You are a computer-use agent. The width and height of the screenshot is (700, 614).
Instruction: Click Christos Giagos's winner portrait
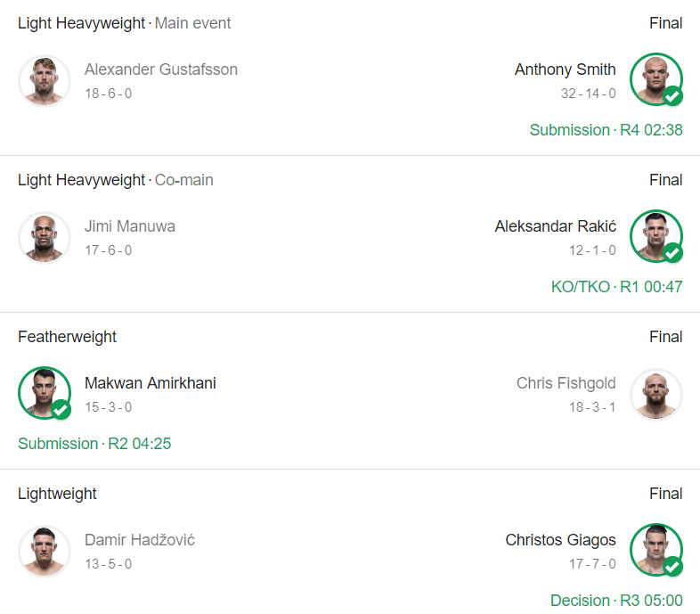click(655, 550)
